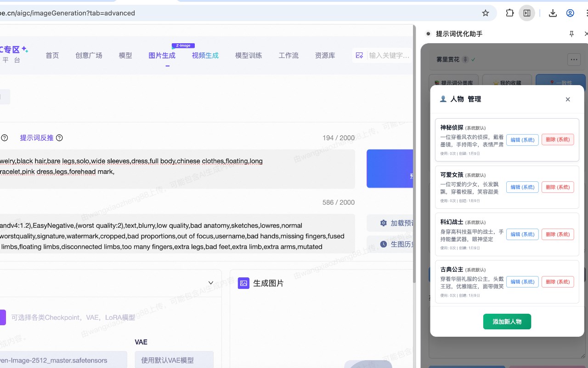Click 编辑 (系统) for 古典公主
This screenshot has width=588, height=368.
[522, 282]
